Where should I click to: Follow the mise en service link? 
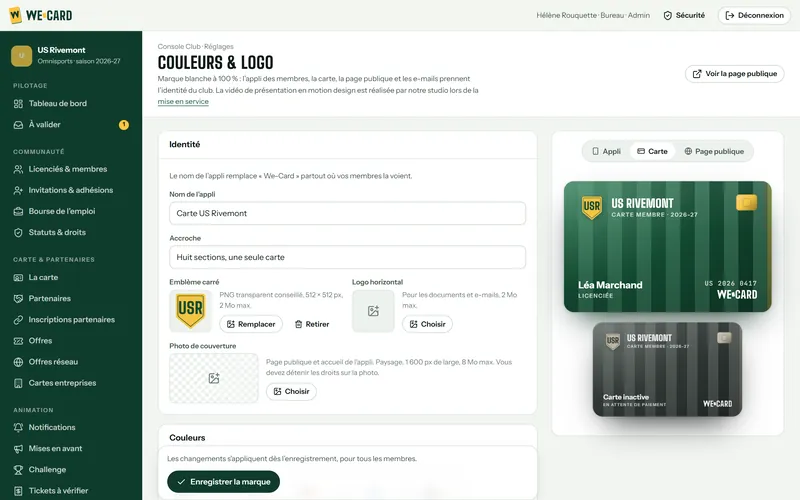[x=183, y=102]
